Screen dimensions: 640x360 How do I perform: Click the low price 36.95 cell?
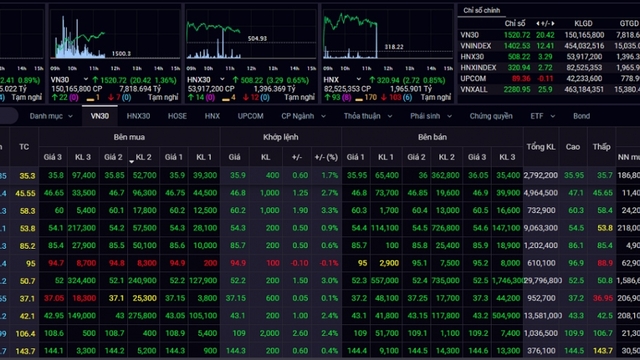point(603,298)
